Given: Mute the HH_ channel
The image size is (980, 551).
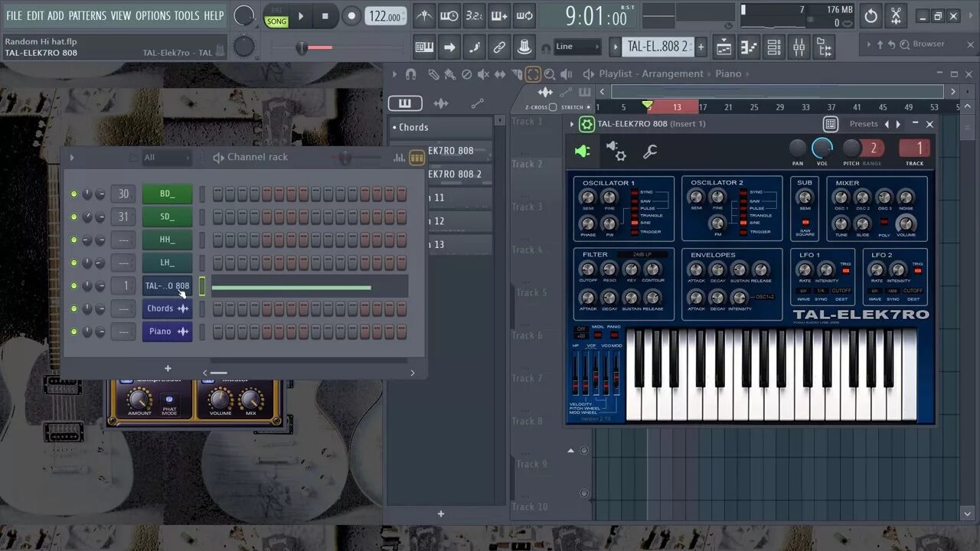Looking at the screenshot, I should 74,240.
